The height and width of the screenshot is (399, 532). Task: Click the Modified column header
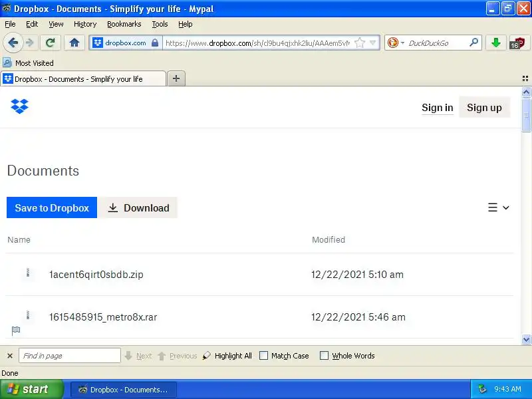pyautogui.click(x=329, y=239)
